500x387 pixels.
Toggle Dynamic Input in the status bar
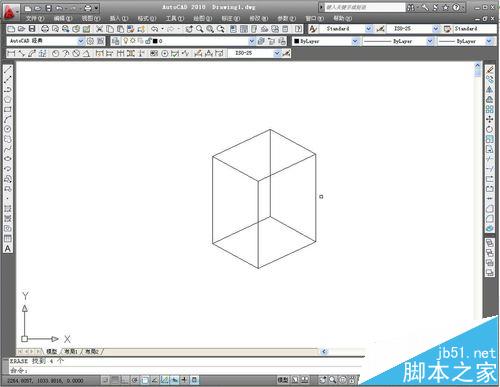[175, 380]
